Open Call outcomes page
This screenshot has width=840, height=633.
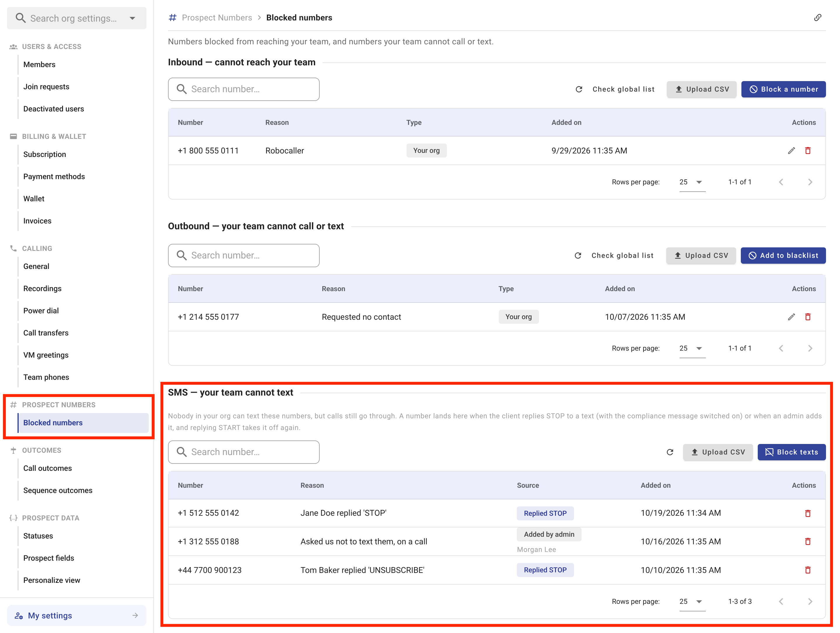pyautogui.click(x=48, y=468)
